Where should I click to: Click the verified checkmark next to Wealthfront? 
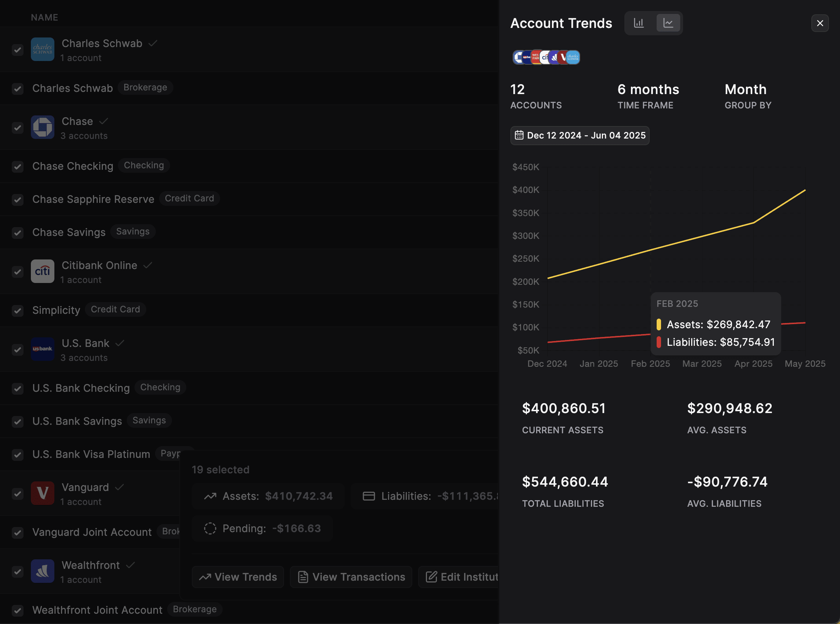tap(130, 565)
